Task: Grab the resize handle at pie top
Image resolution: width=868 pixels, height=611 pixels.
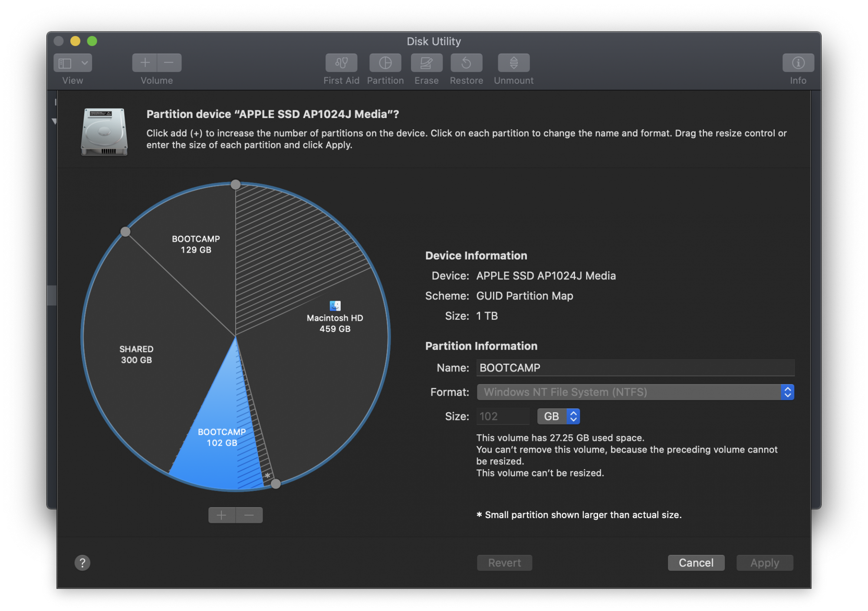Action: (x=236, y=184)
